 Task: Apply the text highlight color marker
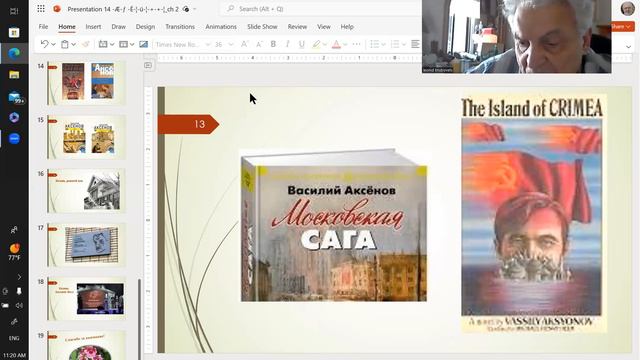click(x=316, y=44)
